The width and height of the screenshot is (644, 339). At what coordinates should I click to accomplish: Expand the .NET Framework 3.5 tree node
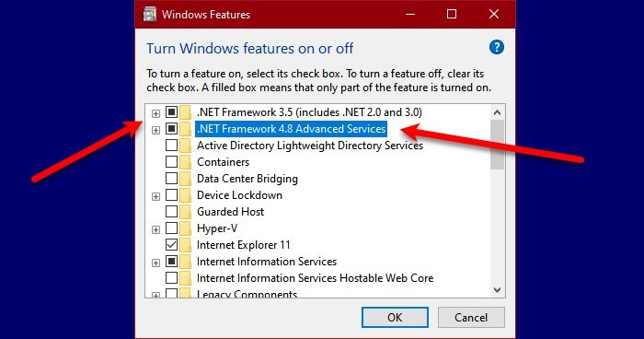tap(155, 113)
